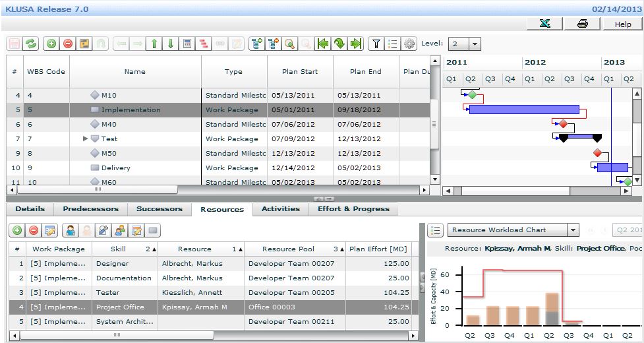Sort by the Resource Pool column header
Viewport: 644px width, 343px height.
(295, 249)
